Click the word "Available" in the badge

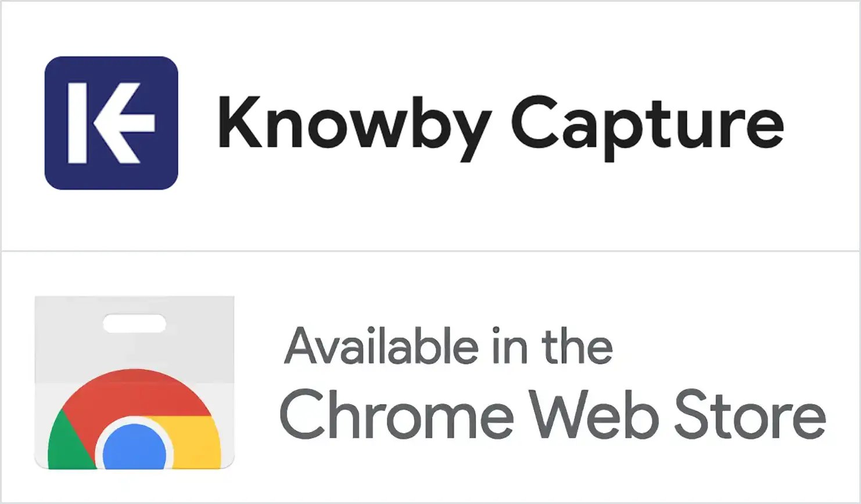(x=381, y=347)
